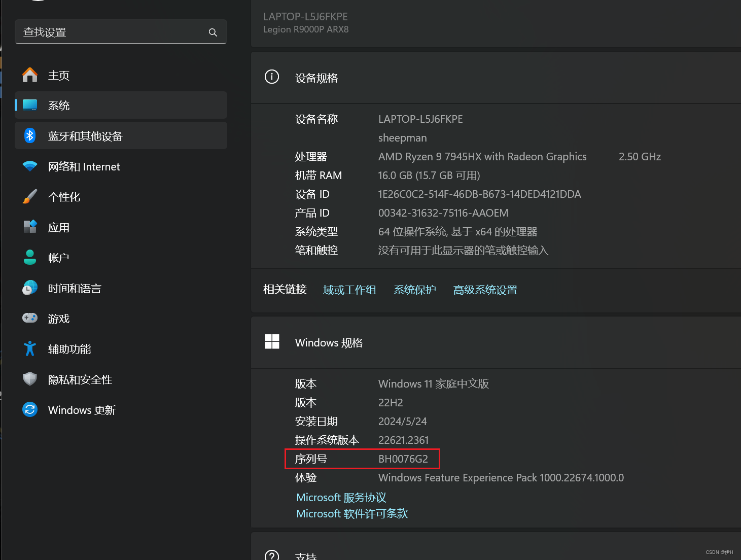
Task: Click the 设备 ID value 1E26C0C2-514F-46DB-B673-14DED4121DDA
Action: pos(480,194)
